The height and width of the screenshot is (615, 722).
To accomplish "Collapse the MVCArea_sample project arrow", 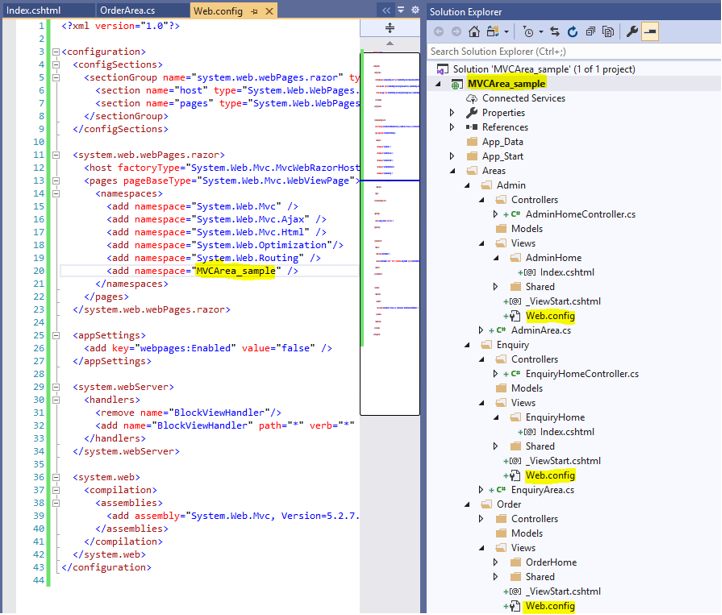I will click(x=438, y=84).
